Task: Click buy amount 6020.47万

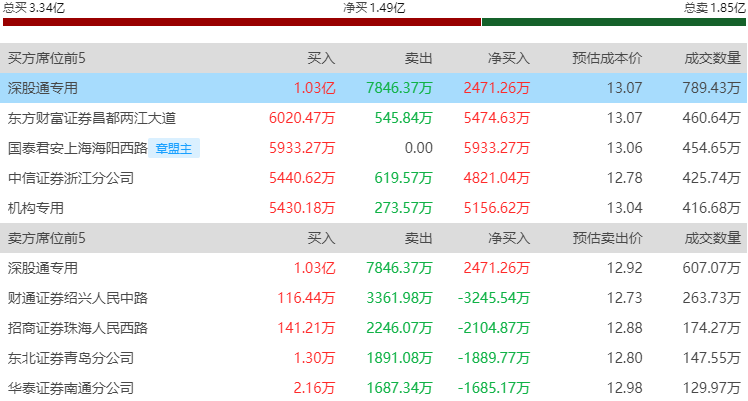Action: [x=302, y=118]
